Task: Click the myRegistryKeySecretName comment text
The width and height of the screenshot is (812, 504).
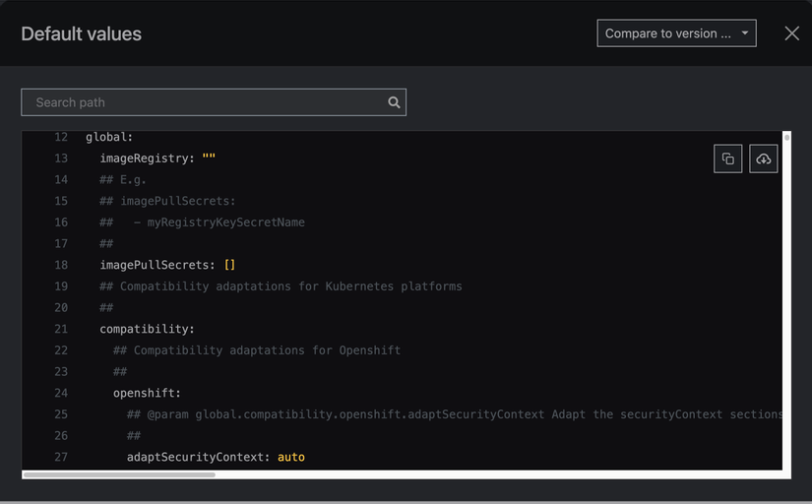Action: coord(225,222)
